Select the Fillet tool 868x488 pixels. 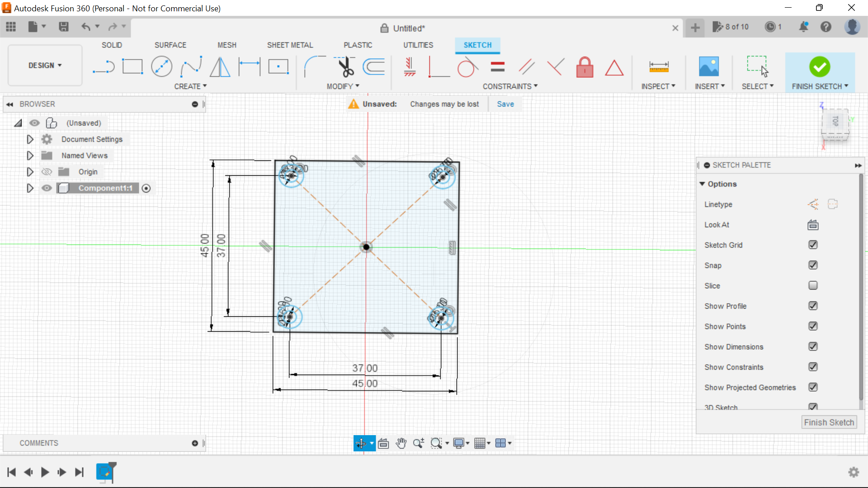pyautogui.click(x=315, y=67)
